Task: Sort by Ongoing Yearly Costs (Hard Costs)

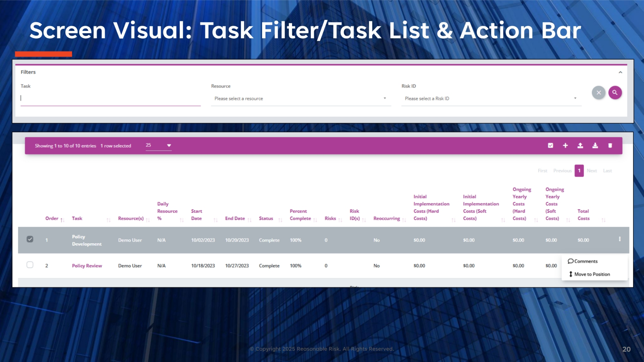Action: [536, 220]
